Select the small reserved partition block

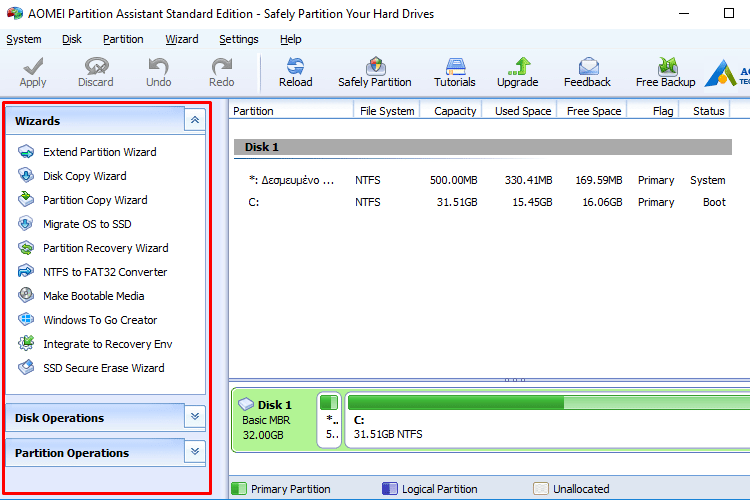(x=329, y=420)
